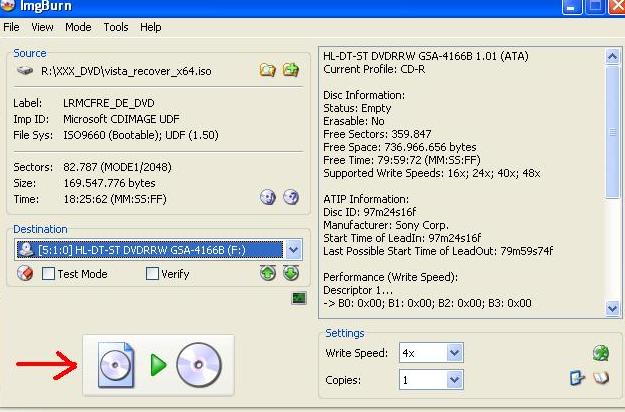Select the HL-DT-ST DVDRRW GSA-4166B drive entry
Viewport: 625px width, 412px height.
[x=150, y=250]
